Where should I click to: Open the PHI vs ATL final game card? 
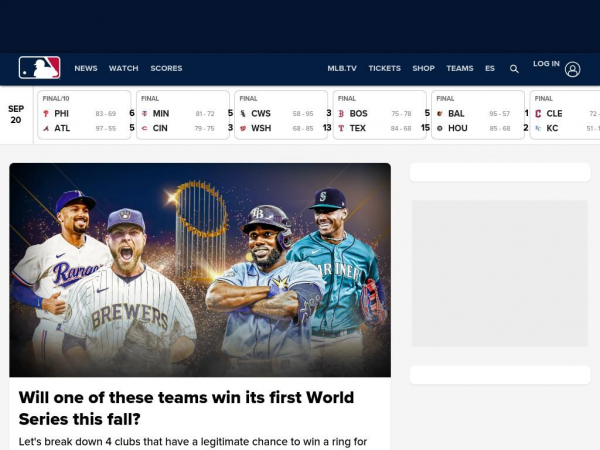tap(84, 115)
